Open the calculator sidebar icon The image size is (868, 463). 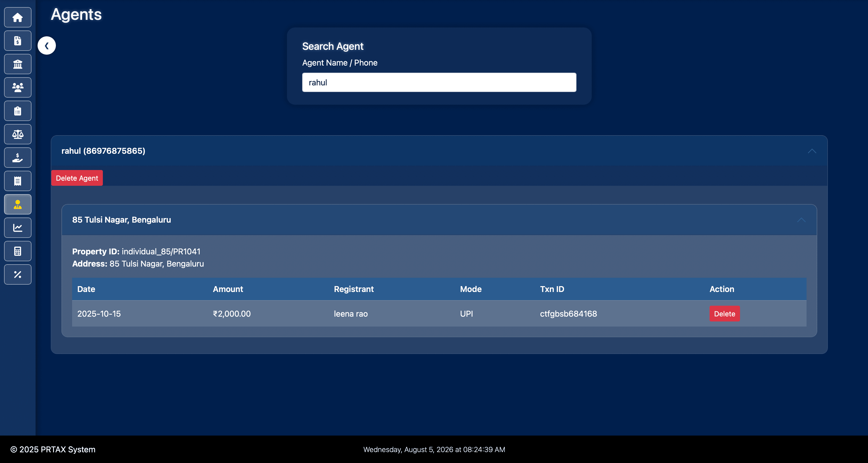point(18,251)
